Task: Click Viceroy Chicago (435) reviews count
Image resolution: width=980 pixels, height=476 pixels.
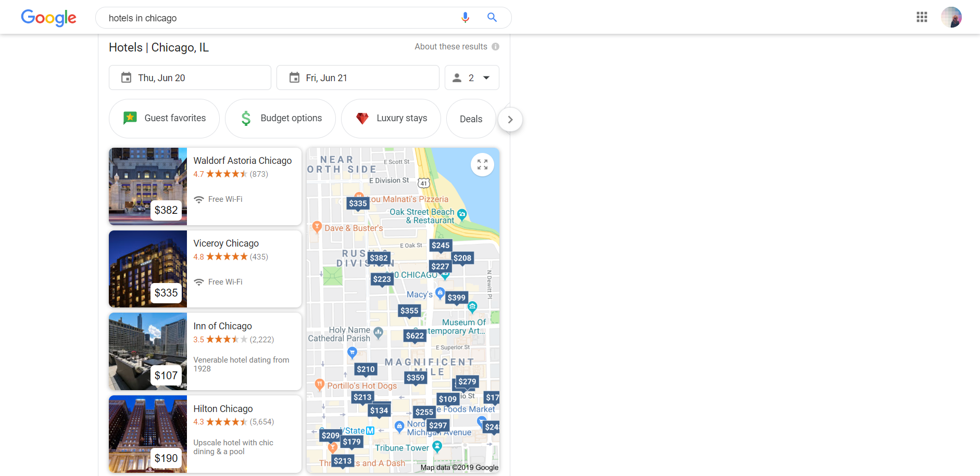Action: click(x=259, y=257)
